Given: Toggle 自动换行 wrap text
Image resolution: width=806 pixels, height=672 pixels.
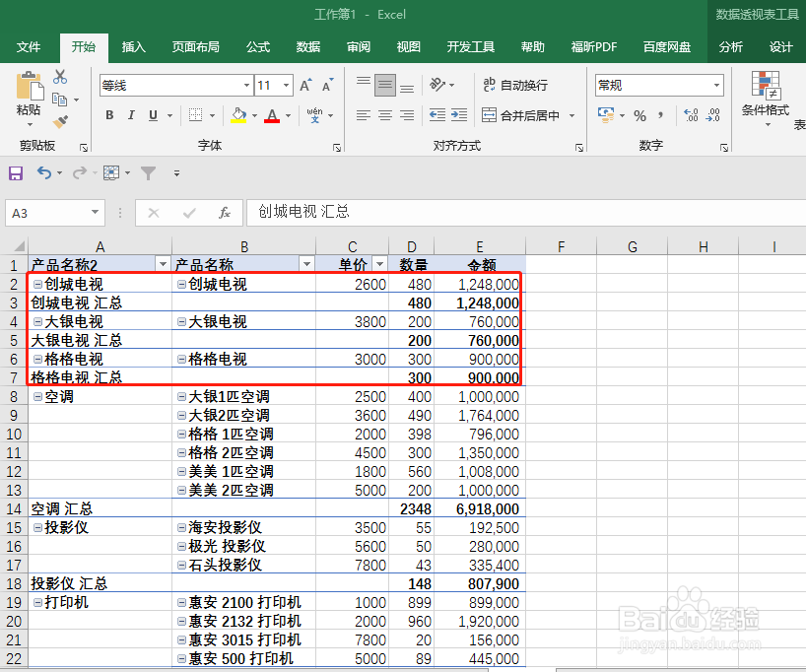Looking at the screenshot, I should click(515, 85).
